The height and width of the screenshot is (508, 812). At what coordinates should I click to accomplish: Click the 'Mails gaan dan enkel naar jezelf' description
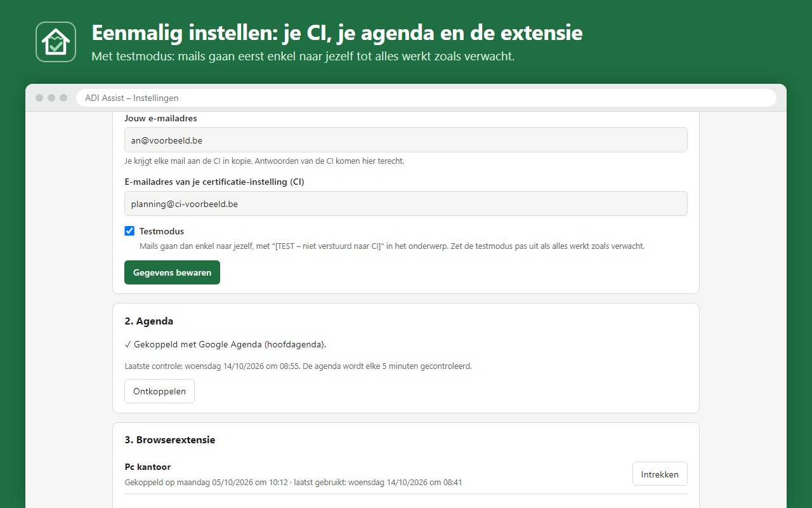tap(392, 246)
